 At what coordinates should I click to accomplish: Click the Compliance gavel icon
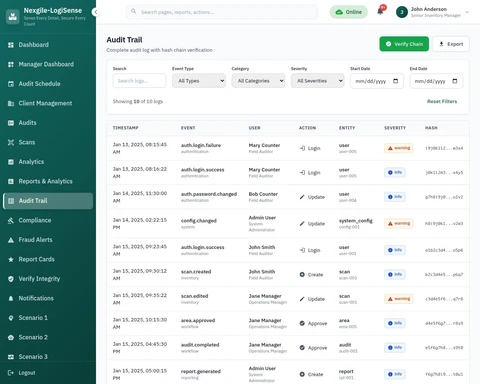(11, 220)
